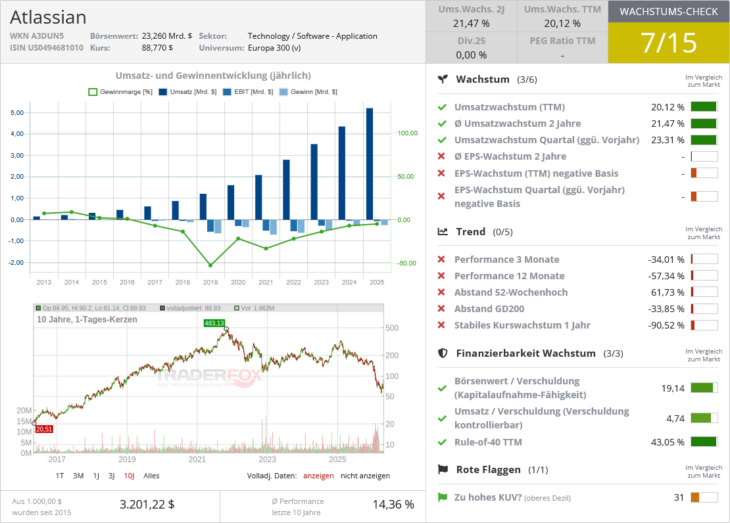Click the 483.13 high price marker

[x=214, y=323]
